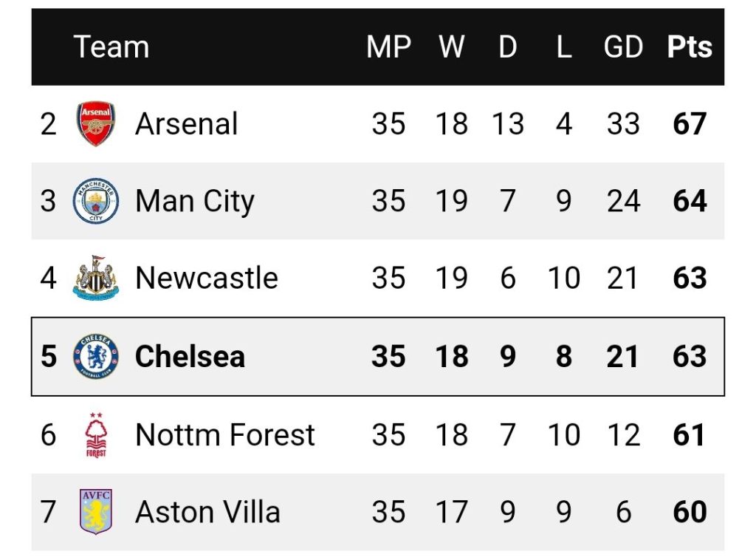Click the MP column header
The image size is (756, 557).
pos(388,47)
